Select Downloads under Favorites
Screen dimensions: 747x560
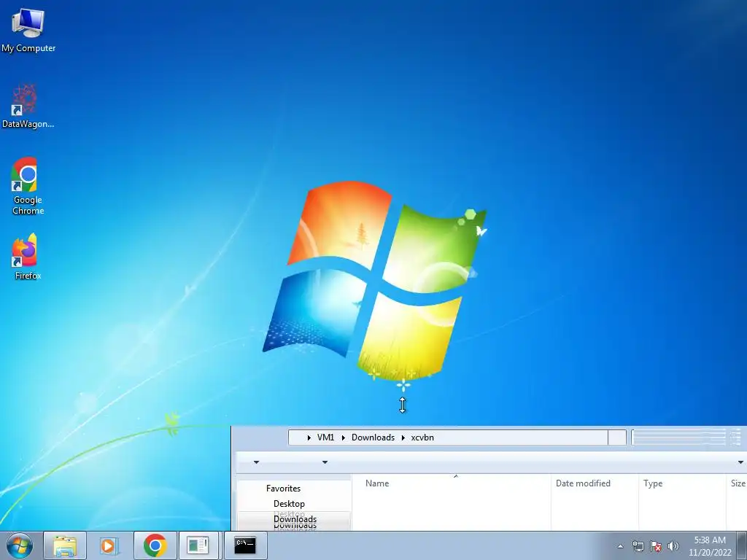click(x=295, y=519)
